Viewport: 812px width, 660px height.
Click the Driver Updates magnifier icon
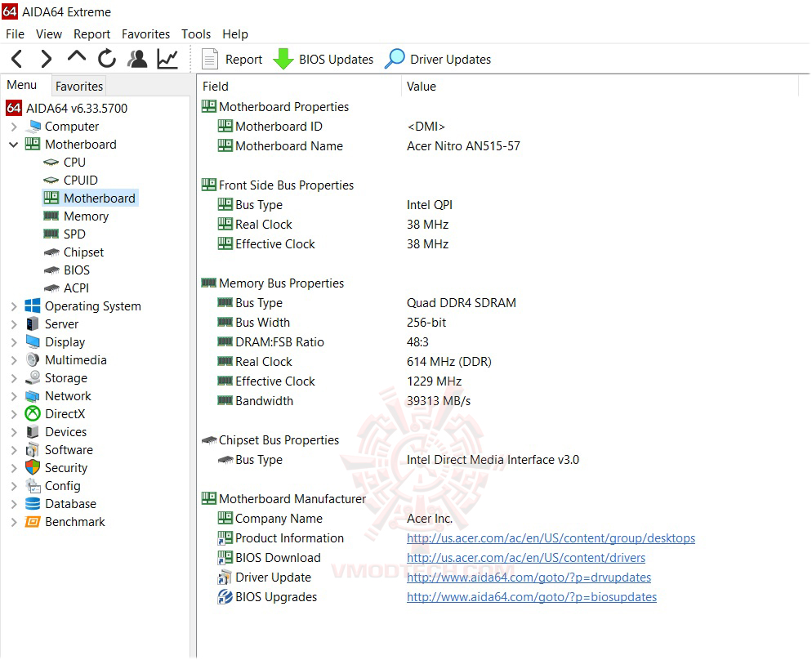coord(395,59)
